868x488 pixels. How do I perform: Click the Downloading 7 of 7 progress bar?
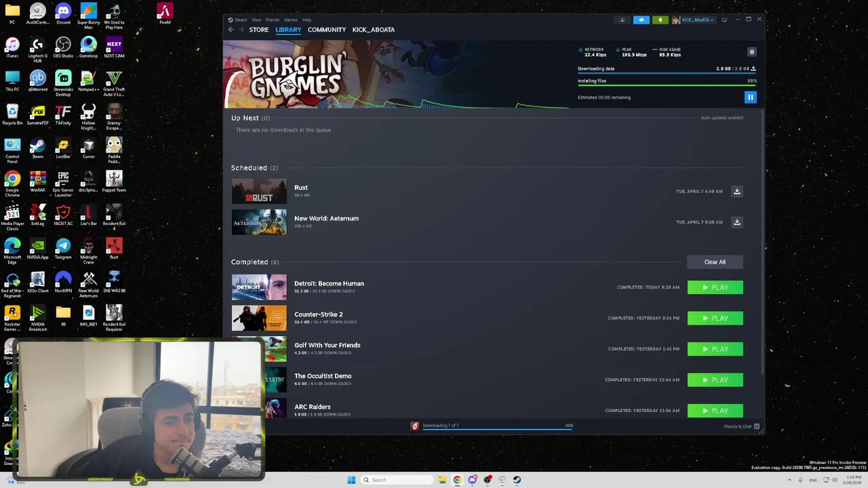click(497, 428)
